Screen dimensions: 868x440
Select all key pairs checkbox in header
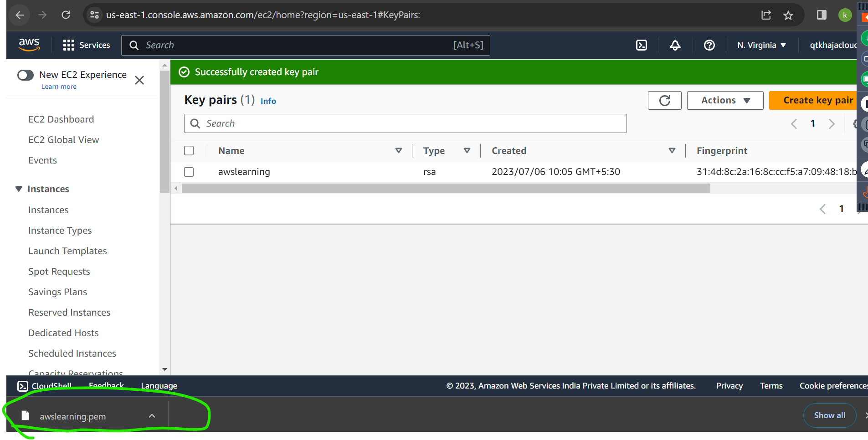click(189, 150)
